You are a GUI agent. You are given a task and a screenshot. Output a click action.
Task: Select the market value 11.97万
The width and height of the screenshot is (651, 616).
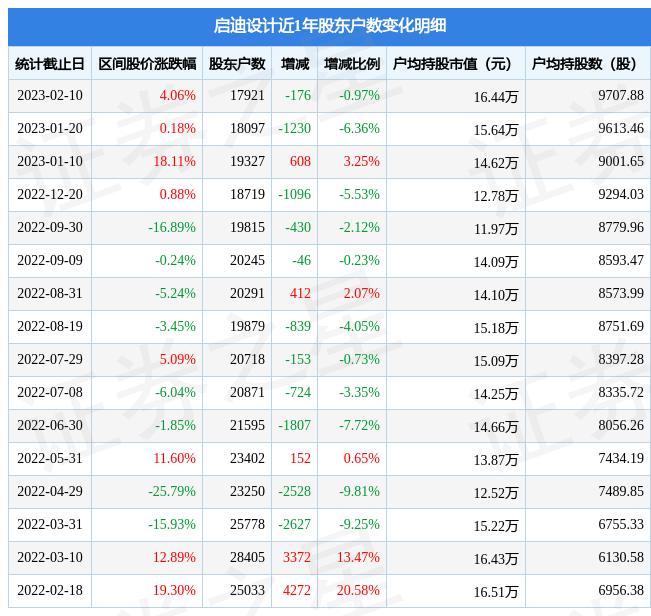tap(496, 229)
